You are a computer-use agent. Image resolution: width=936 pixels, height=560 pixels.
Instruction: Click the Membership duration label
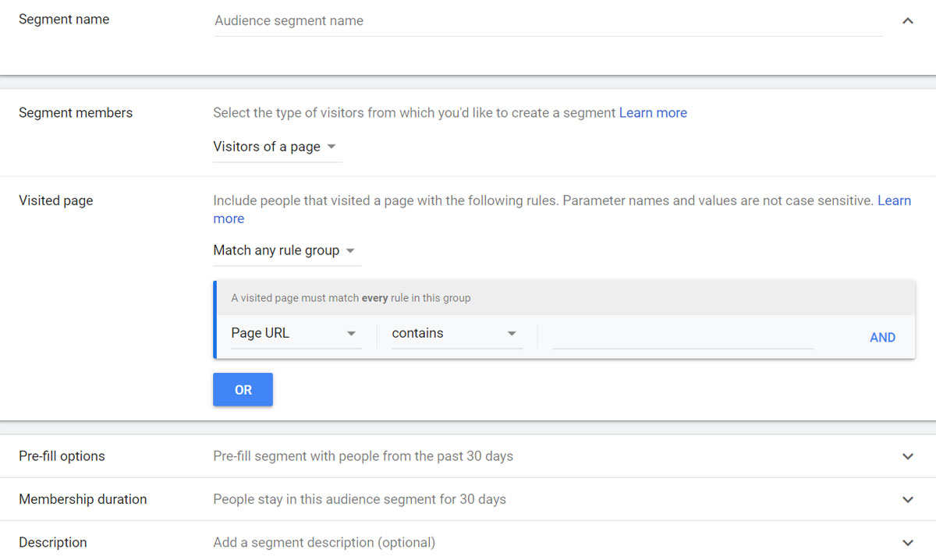point(83,499)
